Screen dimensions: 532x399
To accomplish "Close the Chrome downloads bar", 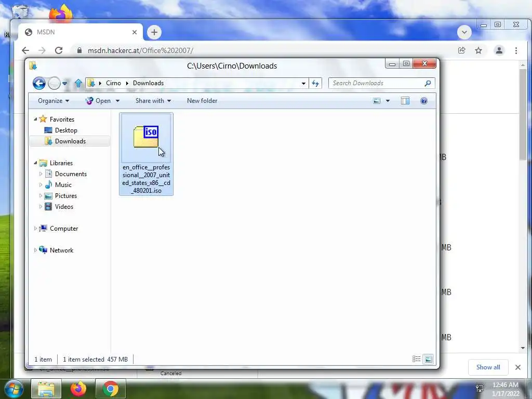I will click(518, 367).
